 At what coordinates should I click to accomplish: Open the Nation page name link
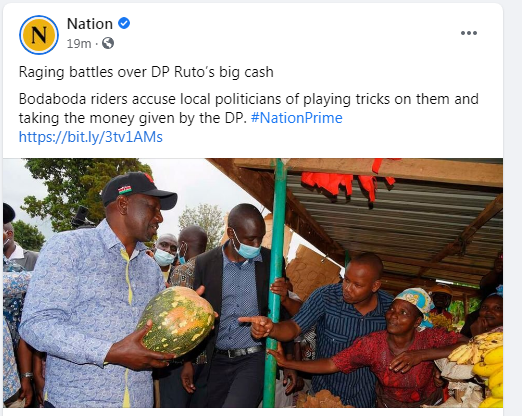90,24
